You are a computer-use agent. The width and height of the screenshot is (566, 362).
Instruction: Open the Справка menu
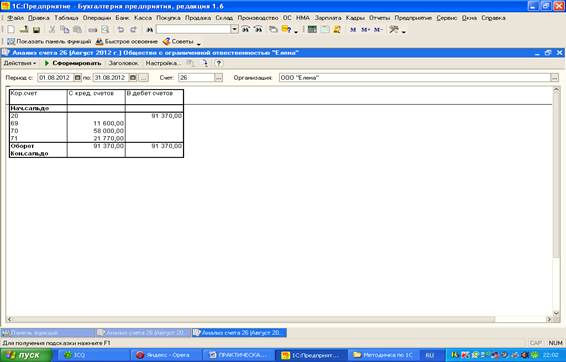pyautogui.click(x=493, y=18)
